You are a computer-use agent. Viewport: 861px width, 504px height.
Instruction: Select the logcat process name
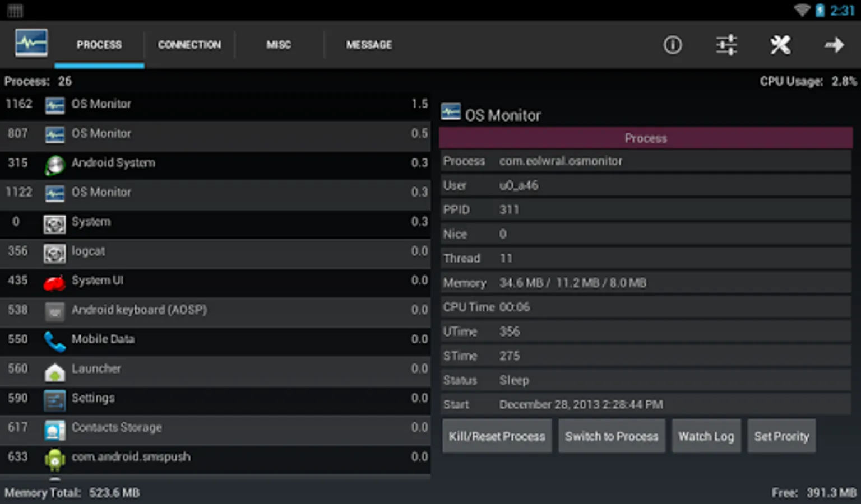click(88, 251)
